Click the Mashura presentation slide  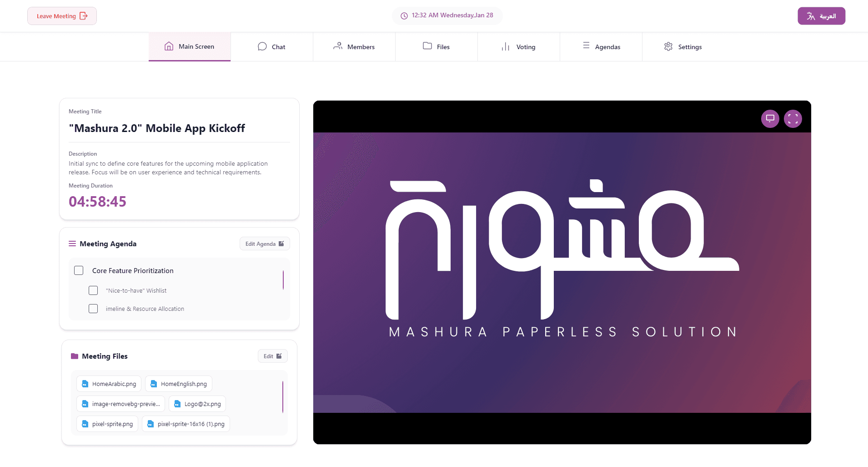click(562, 273)
